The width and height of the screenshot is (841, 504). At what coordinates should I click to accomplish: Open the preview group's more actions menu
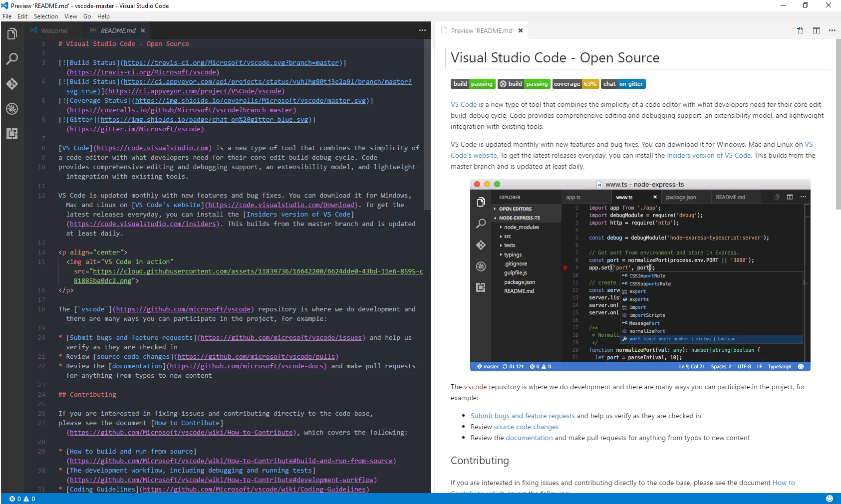coord(832,30)
